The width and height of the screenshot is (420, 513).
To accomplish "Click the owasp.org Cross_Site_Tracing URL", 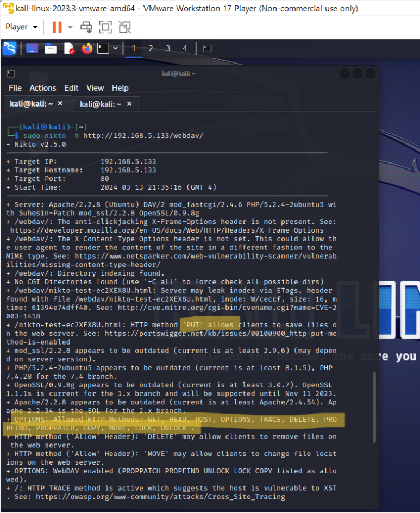I will (x=161, y=497).
